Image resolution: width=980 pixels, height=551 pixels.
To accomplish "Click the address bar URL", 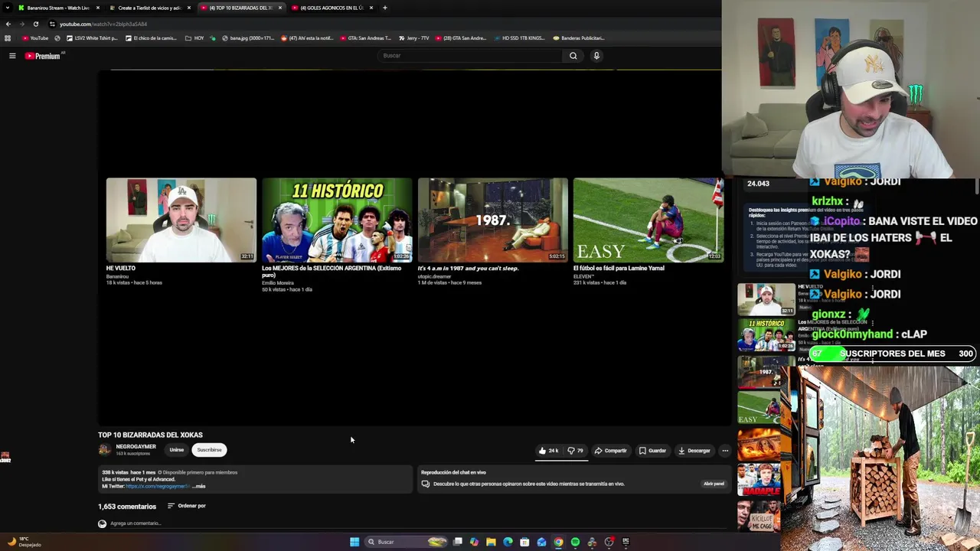I will (x=103, y=24).
